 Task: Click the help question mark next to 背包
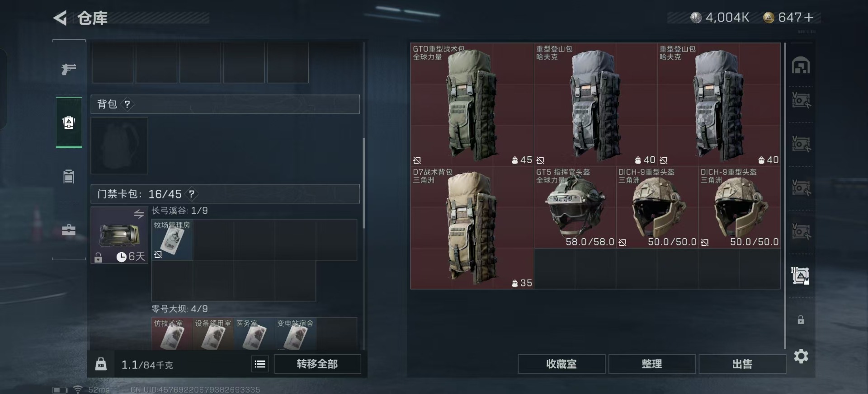click(x=127, y=104)
